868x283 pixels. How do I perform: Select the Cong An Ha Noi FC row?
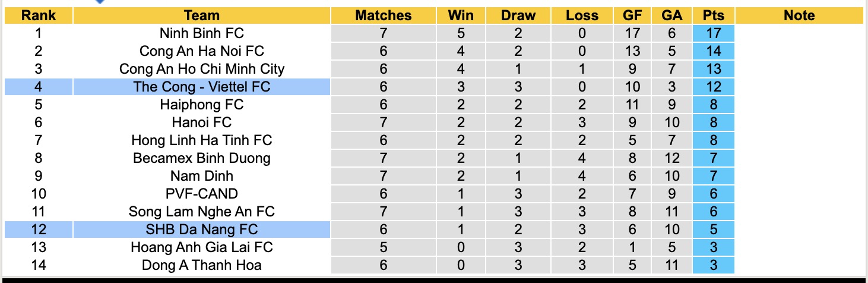pos(202,51)
